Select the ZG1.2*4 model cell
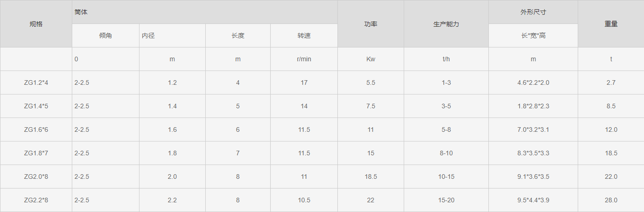This screenshot has height=212, width=644. point(36,82)
